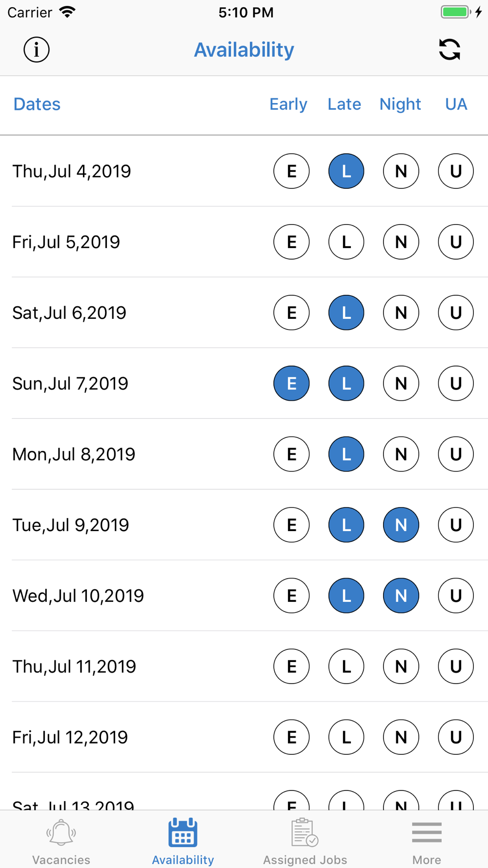The image size is (488, 868).
Task: Disable Early shift on Sun, Jul 7
Action: tap(291, 384)
